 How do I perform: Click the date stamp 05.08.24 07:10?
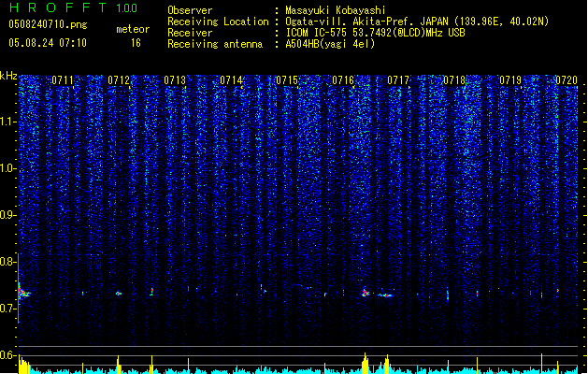(48, 43)
